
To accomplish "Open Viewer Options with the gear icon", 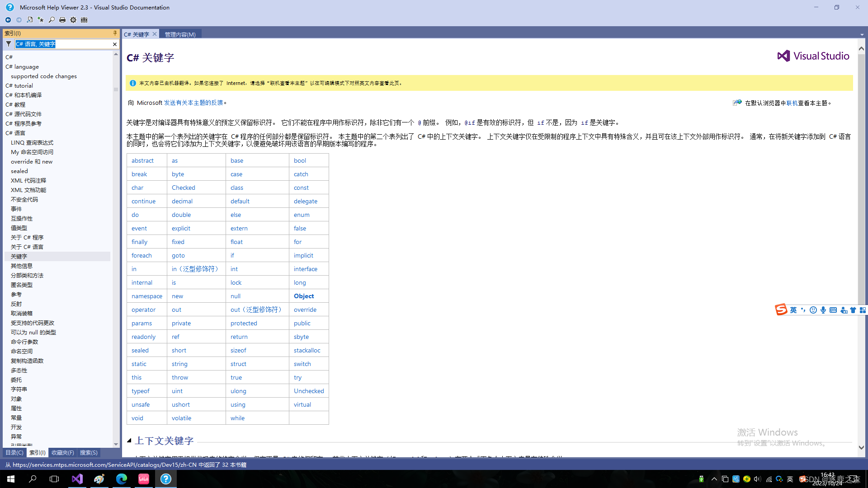I will [x=73, y=20].
